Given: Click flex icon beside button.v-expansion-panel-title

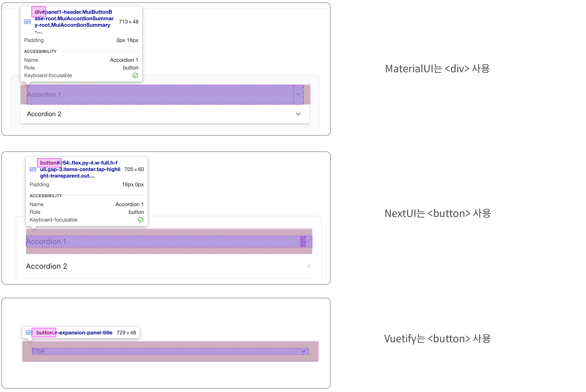Looking at the screenshot, I should click(29, 333).
